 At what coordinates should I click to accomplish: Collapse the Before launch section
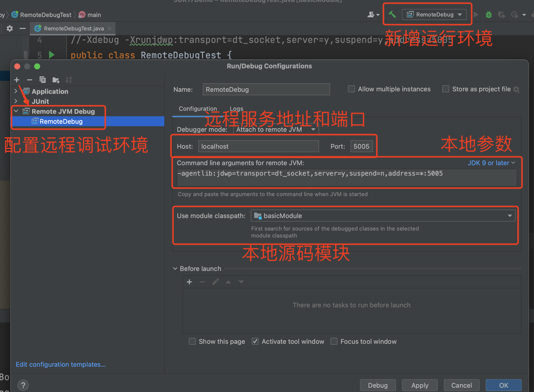(175, 269)
